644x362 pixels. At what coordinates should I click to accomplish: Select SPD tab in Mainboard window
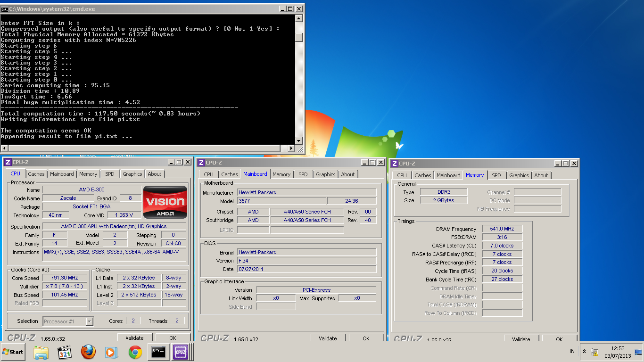tap(303, 174)
